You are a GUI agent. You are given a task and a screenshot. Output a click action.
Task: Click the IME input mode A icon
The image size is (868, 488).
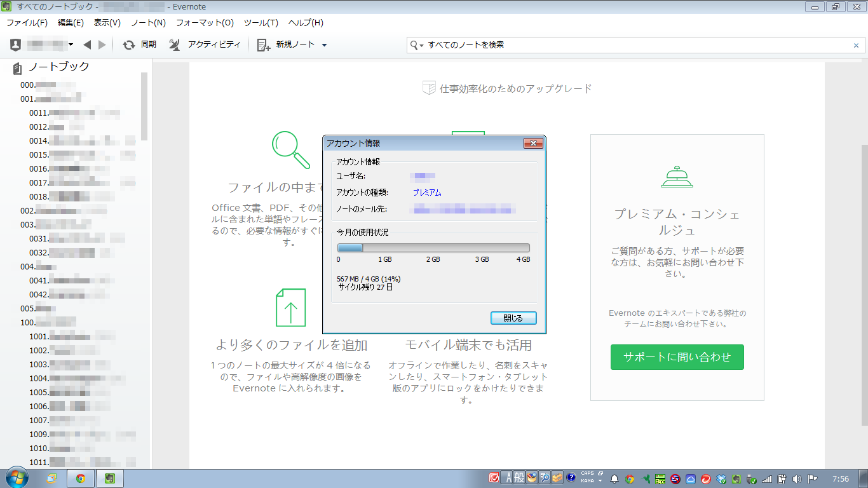508,477
